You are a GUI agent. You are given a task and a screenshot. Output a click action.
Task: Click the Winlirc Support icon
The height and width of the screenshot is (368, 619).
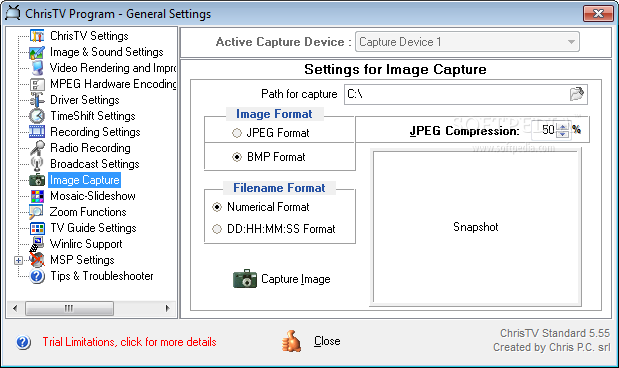coord(37,244)
